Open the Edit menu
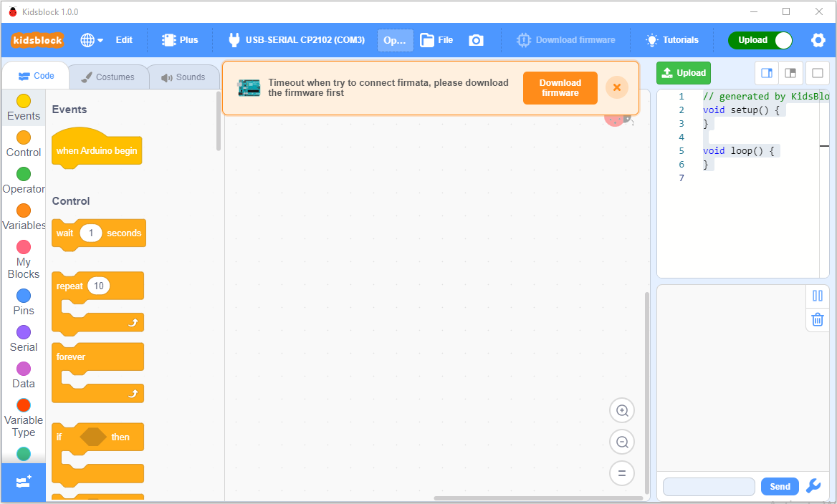 click(x=124, y=40)
